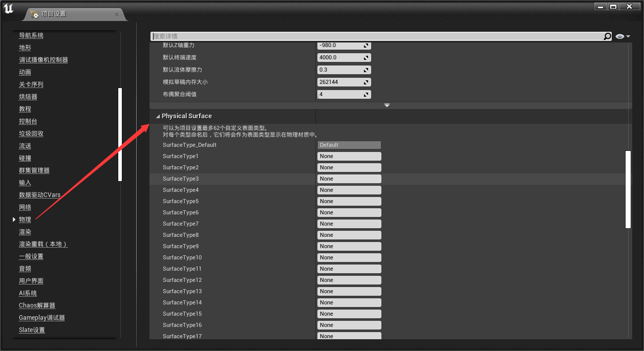Click the spinner arrow on 布偶聚合阈值 field

click(366, 95)
